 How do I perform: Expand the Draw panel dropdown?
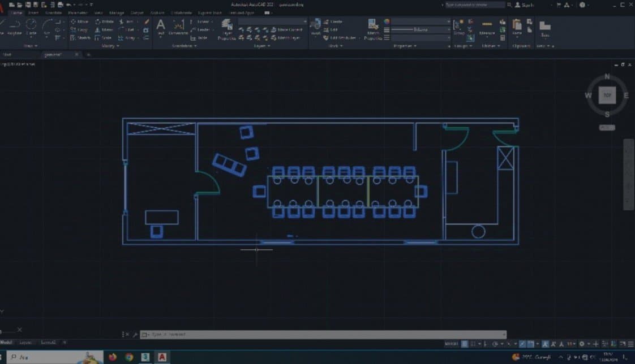coord(31,46)
